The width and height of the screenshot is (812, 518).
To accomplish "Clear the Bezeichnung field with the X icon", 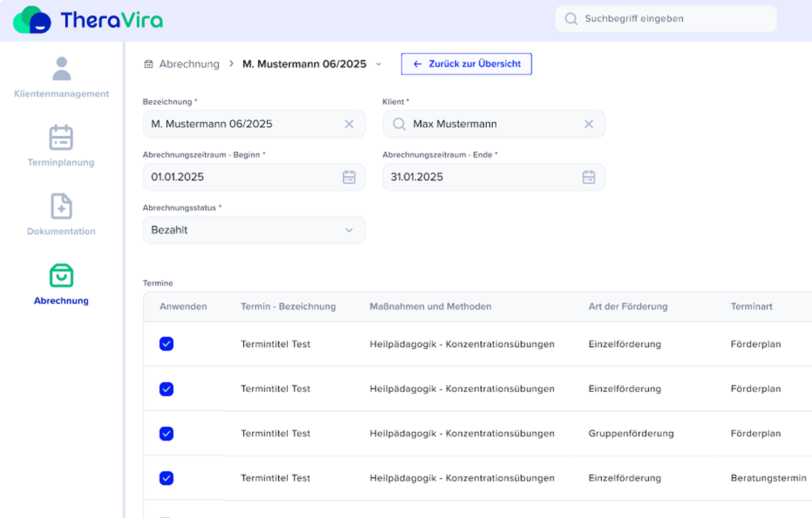I will click(x=349, y=123).
